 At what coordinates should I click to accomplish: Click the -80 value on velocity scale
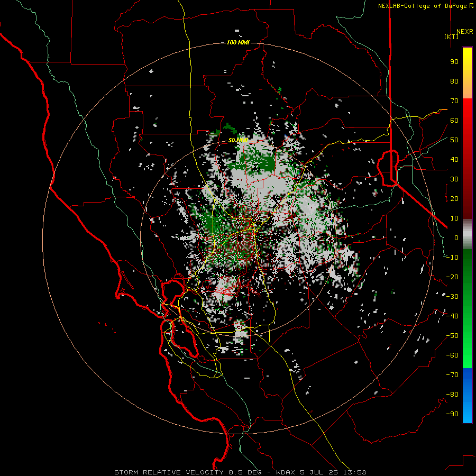point(452,395)
